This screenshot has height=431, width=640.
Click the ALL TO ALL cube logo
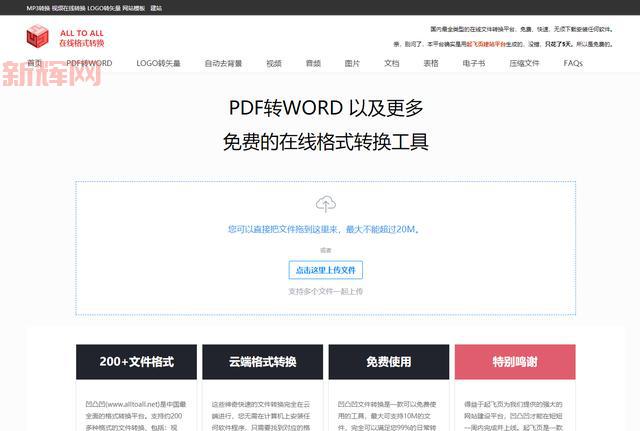click(37, 36)
